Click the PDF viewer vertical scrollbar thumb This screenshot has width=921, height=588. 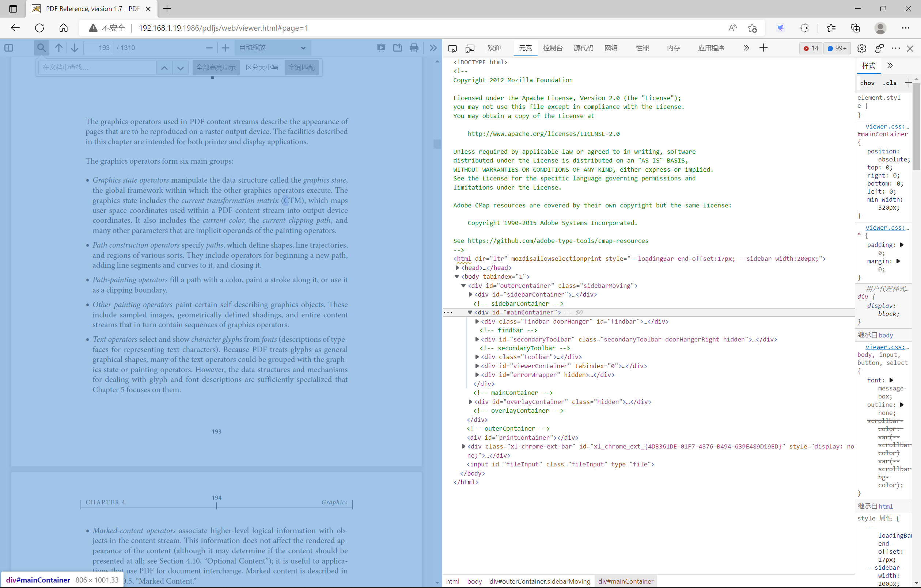pos(437,144)
